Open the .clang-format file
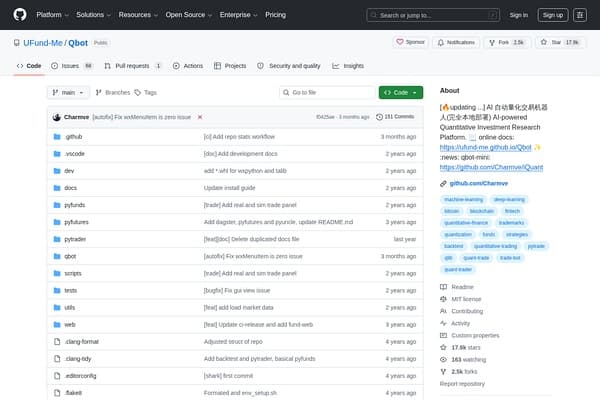600x400 pixels. pyautogui.click(x=82, y=342)
